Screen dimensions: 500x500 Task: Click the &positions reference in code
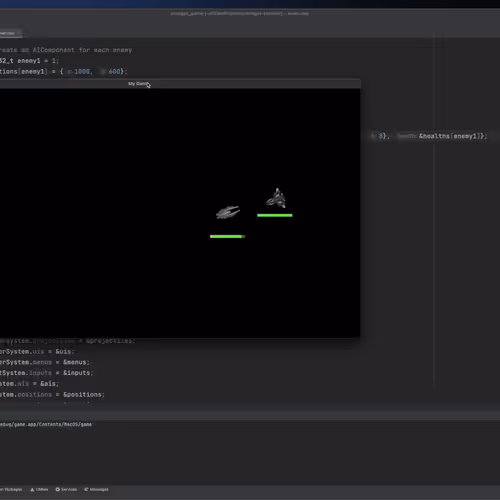point(82,394)
